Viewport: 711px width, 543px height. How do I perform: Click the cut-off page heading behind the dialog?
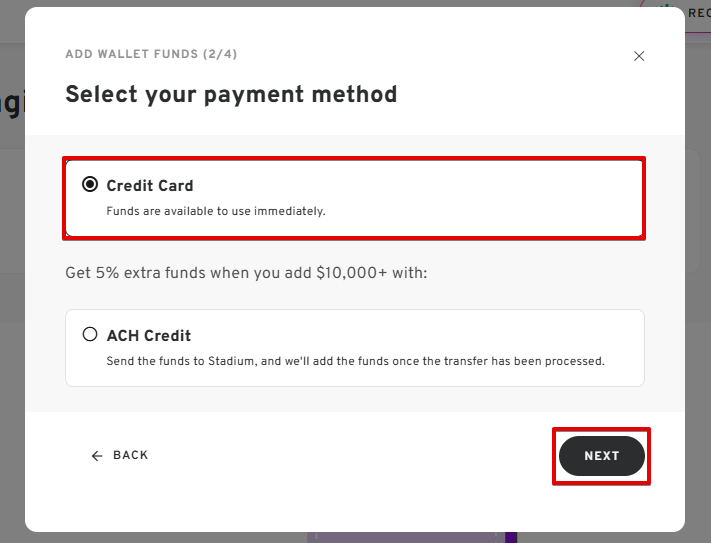click(12, 105)
